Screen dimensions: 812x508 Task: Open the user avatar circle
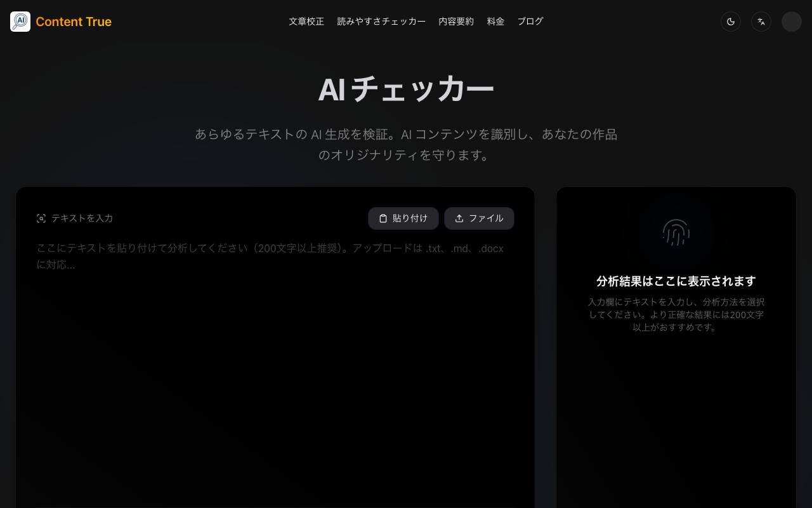point(792,22)
